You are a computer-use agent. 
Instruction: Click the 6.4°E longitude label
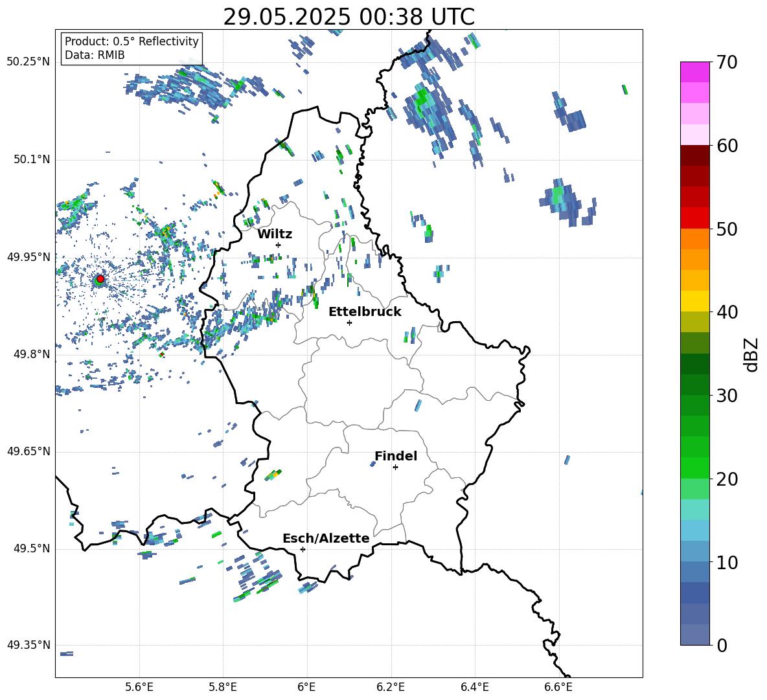pyautogui.click(x=474, y=687)
